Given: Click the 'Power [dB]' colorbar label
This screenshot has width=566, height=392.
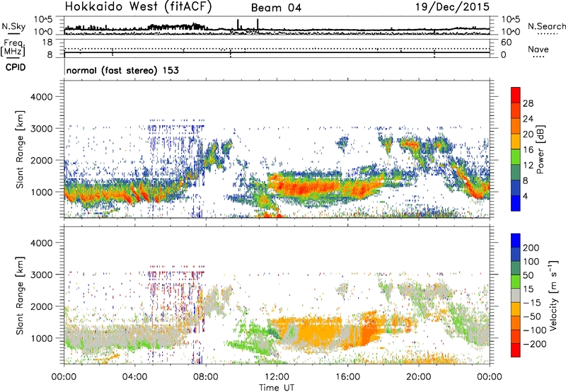Looking at the screenshot, I should [541, 149].
